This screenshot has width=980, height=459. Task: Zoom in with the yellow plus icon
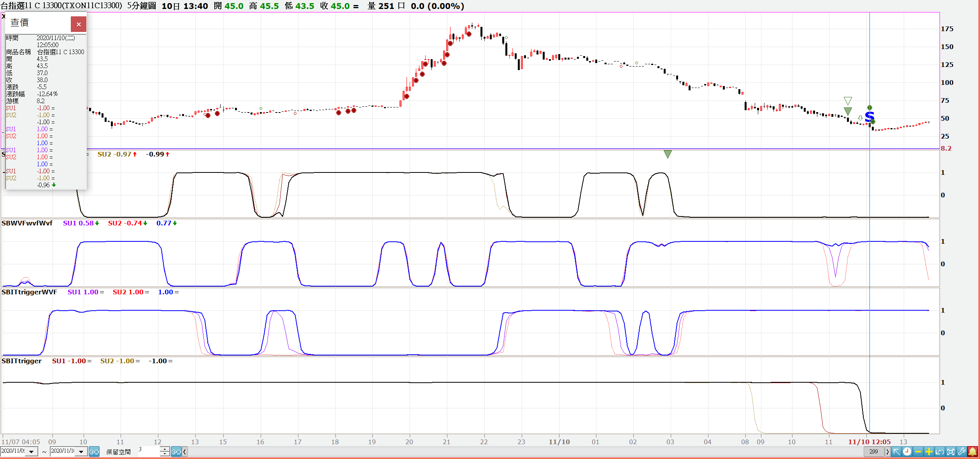pyautogui.click(x=929, y=452)
